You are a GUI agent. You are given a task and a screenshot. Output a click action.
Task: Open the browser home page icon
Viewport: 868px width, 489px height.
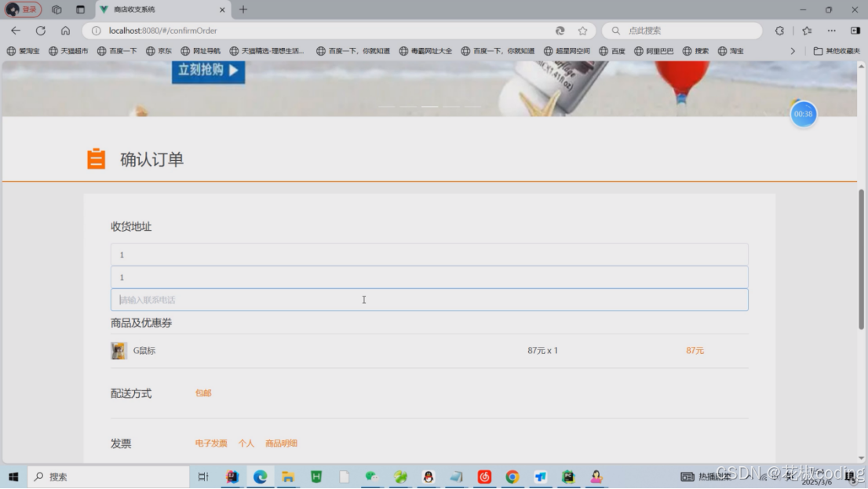[65, 31]
